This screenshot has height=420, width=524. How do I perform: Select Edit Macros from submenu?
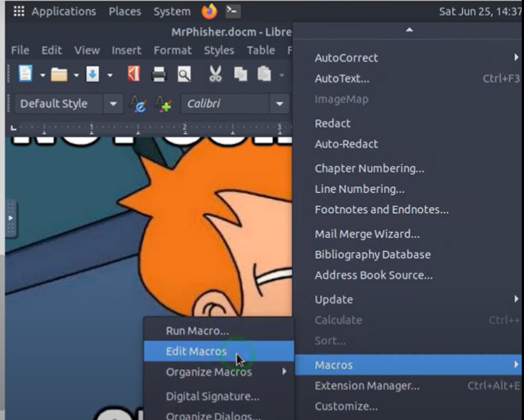(219, 351)
